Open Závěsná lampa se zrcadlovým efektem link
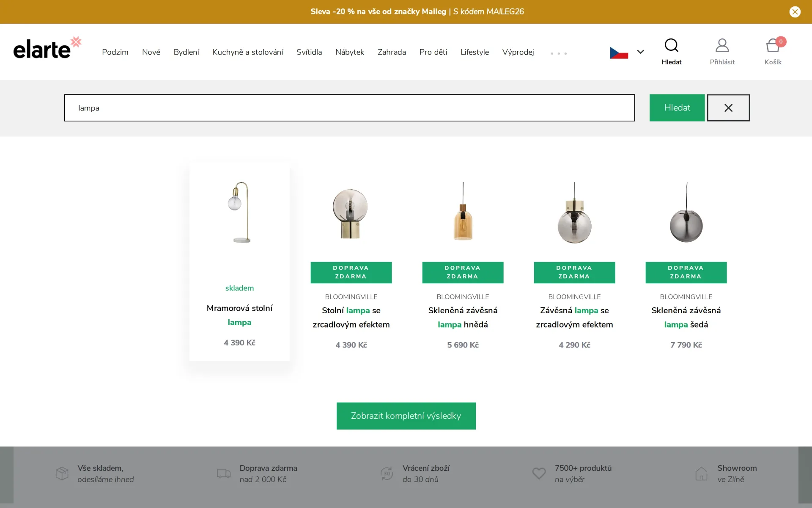Screen dimensions: 812x508 pyautogui.click(x=574, y=317)
